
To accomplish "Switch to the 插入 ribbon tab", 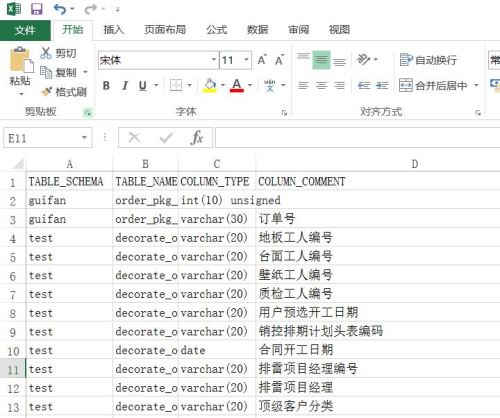I will coord(113,30).
